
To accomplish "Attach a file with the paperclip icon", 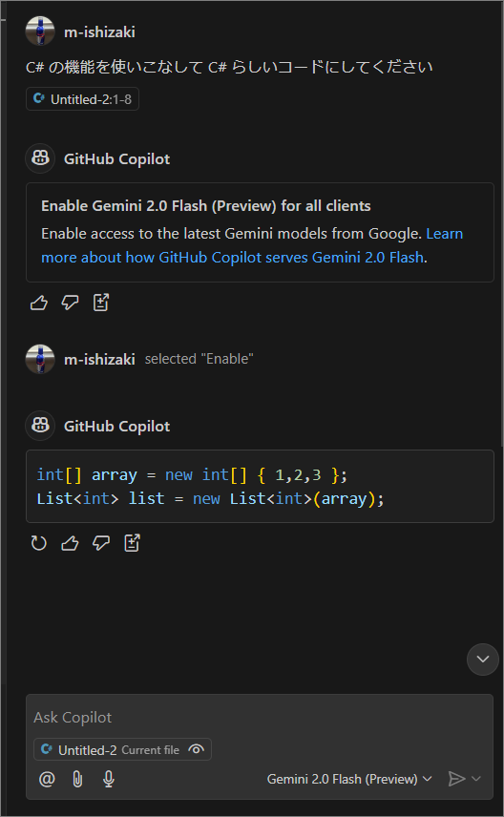I will pos(77,780).
